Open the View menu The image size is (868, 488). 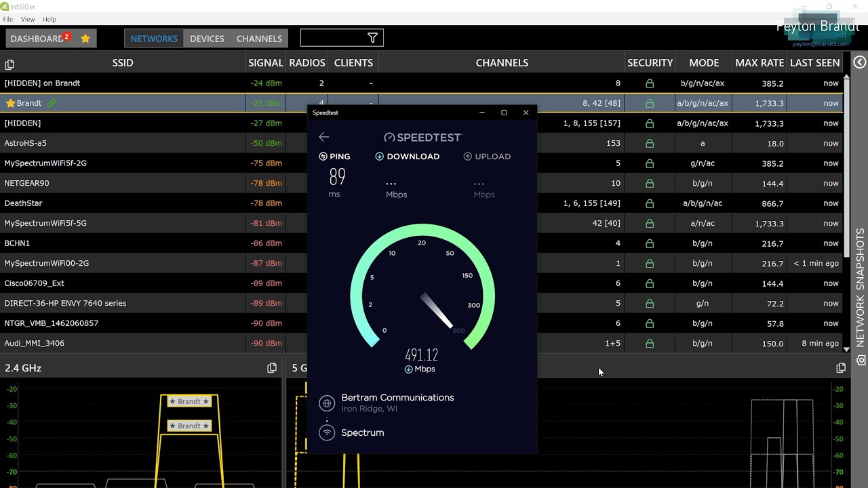(x=28, y=19)
